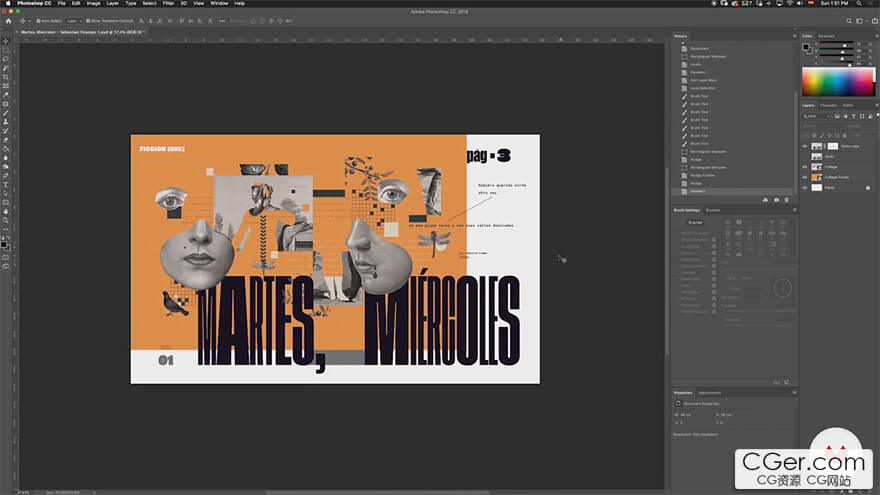880x495 pixels.
Task: Open the Brush Settings panel menu
Action: tap(794, 210)
